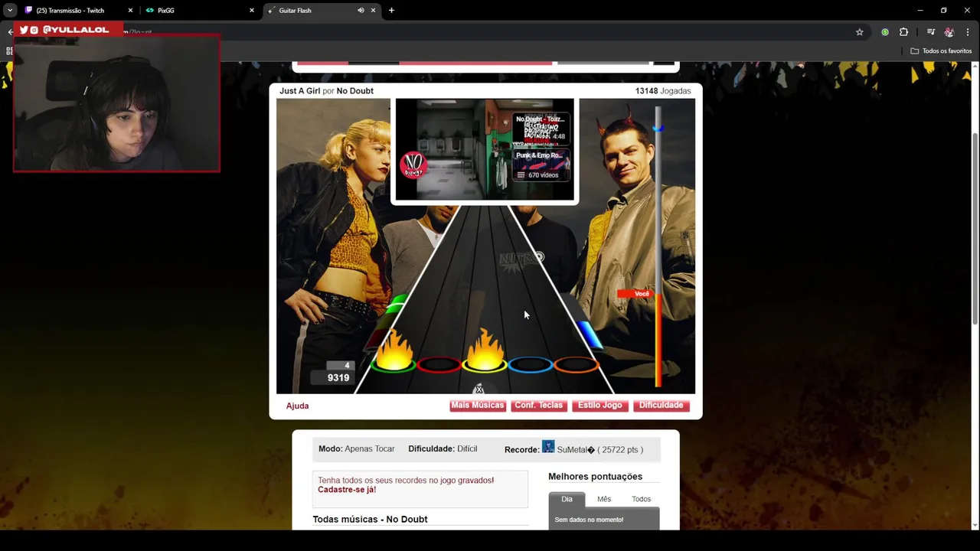Select the Mês scores tab
This screenshot has width=980, height=551.
click(x=604, y=499)
